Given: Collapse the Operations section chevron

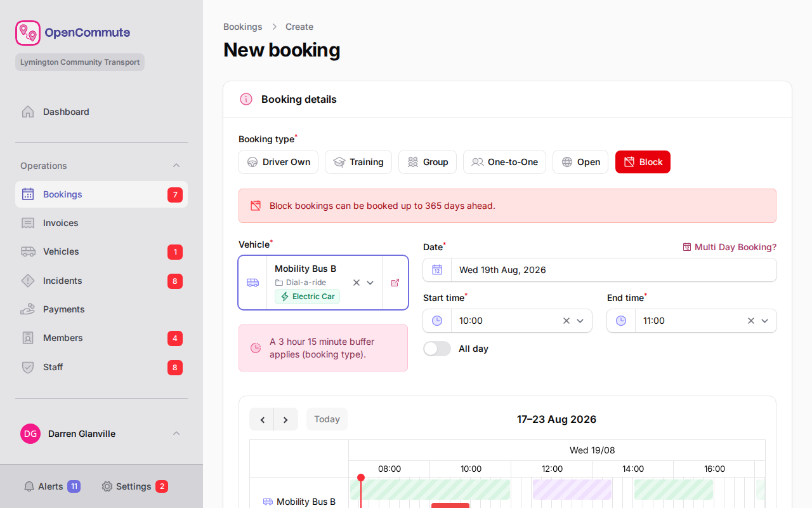Looking at the screenshot, I should pyautogui.click(x=176, y=166).
